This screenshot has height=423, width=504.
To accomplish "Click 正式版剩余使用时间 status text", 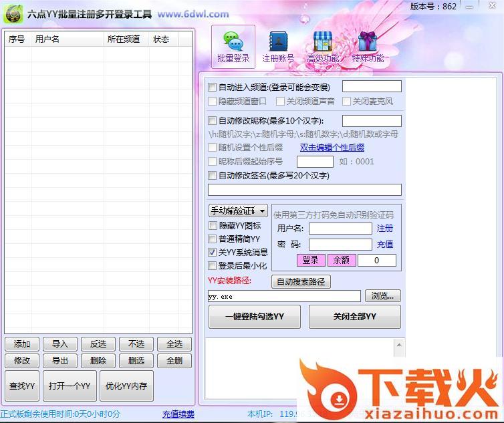I will [x=60, y=414].
